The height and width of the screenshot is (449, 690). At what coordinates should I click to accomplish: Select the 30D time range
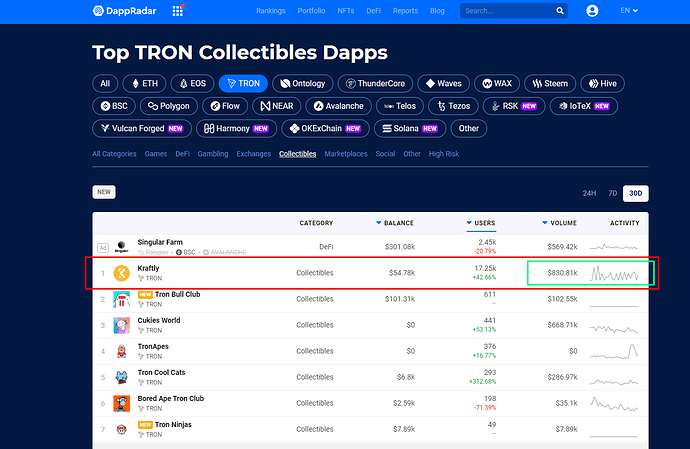[x=635, y=193]
